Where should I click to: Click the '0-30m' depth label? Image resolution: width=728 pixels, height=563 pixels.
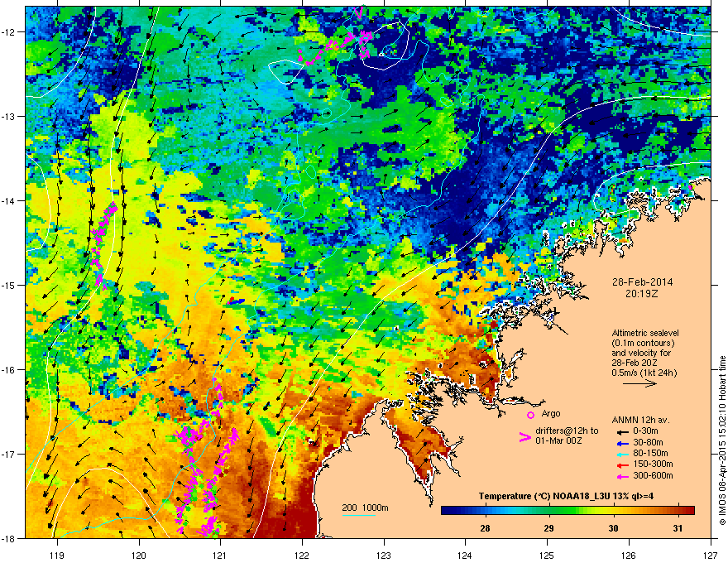pyautogui.click(x=645, y=431)
